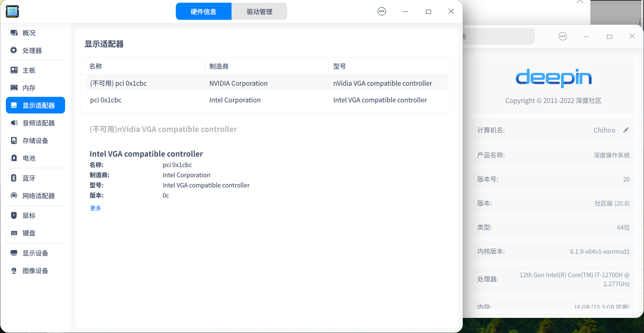Expand more details via 更多 link
This screenshot has height=333, width=644.
95,208
